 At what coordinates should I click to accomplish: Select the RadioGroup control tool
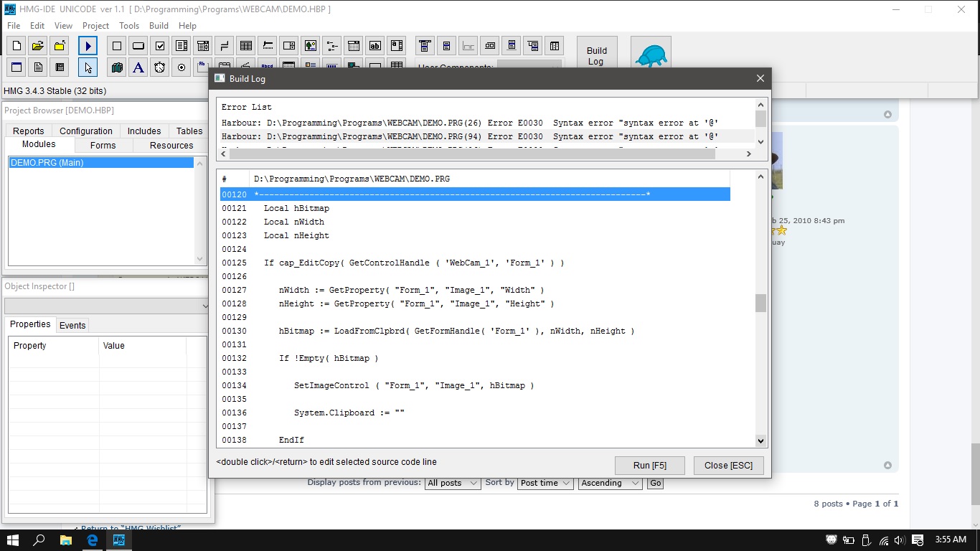(182, 67)
